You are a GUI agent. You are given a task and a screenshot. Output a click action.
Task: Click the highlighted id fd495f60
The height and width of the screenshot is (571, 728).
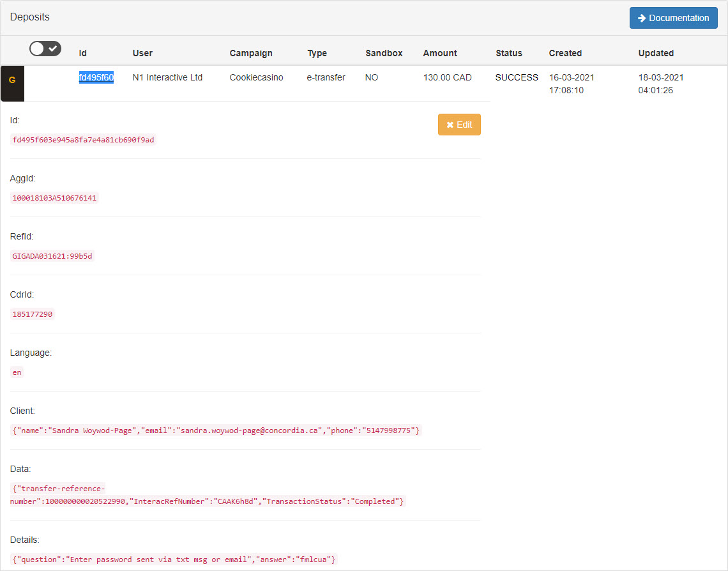pyautogui.click(x=96, y=77)
